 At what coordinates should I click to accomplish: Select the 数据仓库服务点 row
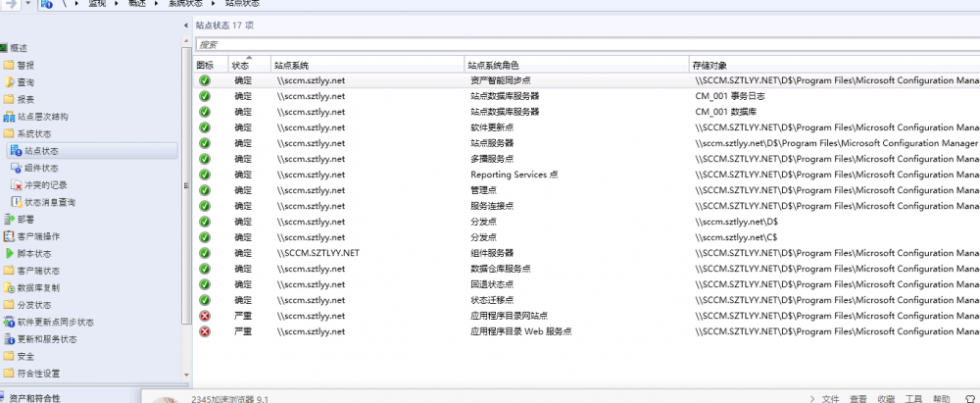pos(587,269)
